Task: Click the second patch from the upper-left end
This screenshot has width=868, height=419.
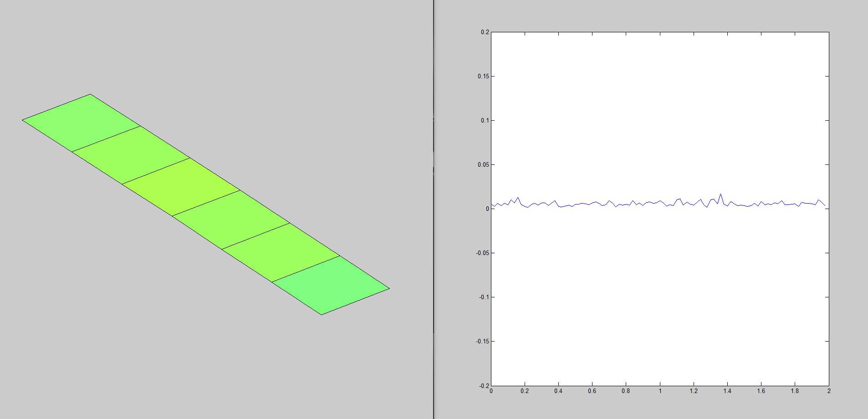Action: pyautogui.click(x=131, y=155)
